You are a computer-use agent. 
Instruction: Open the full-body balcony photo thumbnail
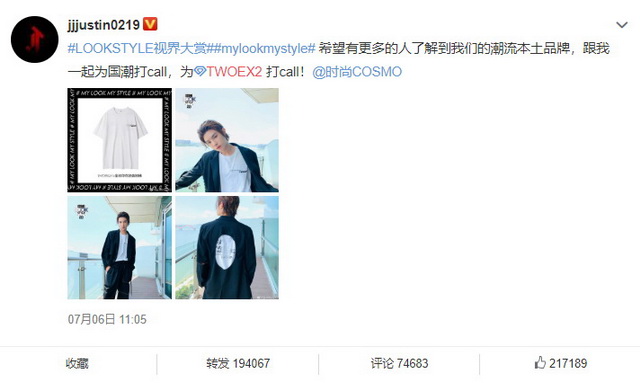(x=120, y=247)
